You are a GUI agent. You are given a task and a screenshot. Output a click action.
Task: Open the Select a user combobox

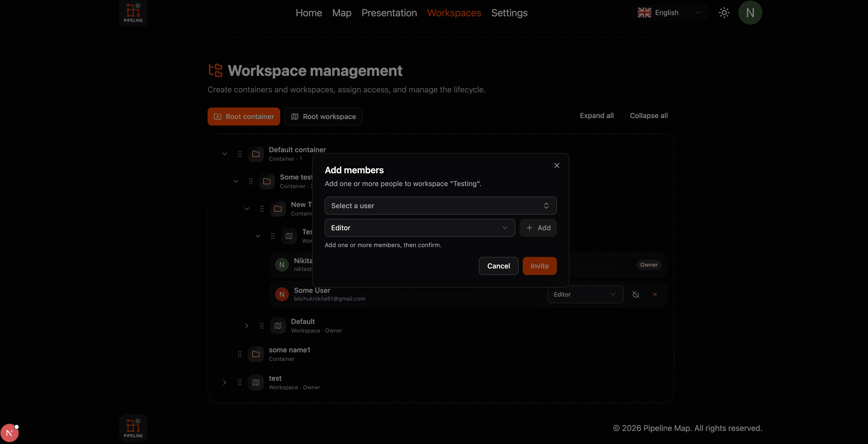coord(440,206)
